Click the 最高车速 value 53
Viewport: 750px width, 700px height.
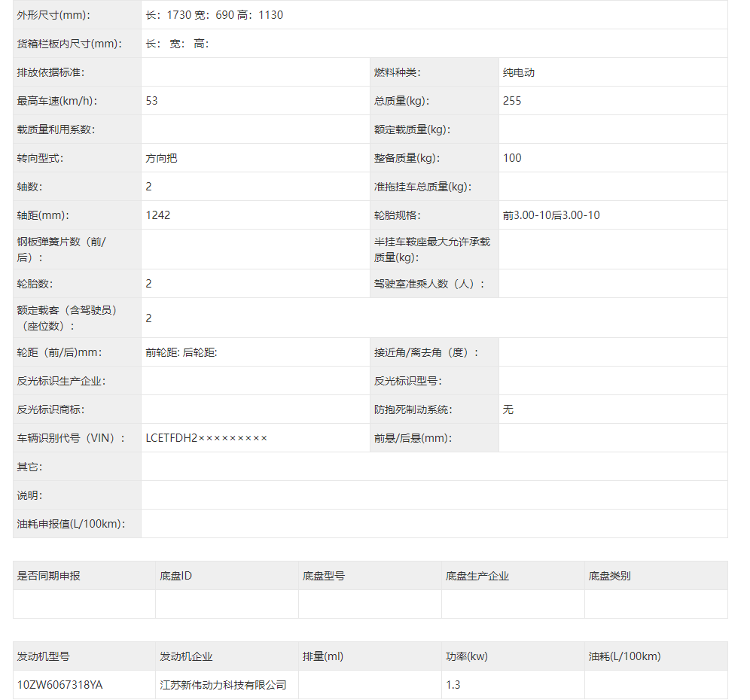click(152, 101)
